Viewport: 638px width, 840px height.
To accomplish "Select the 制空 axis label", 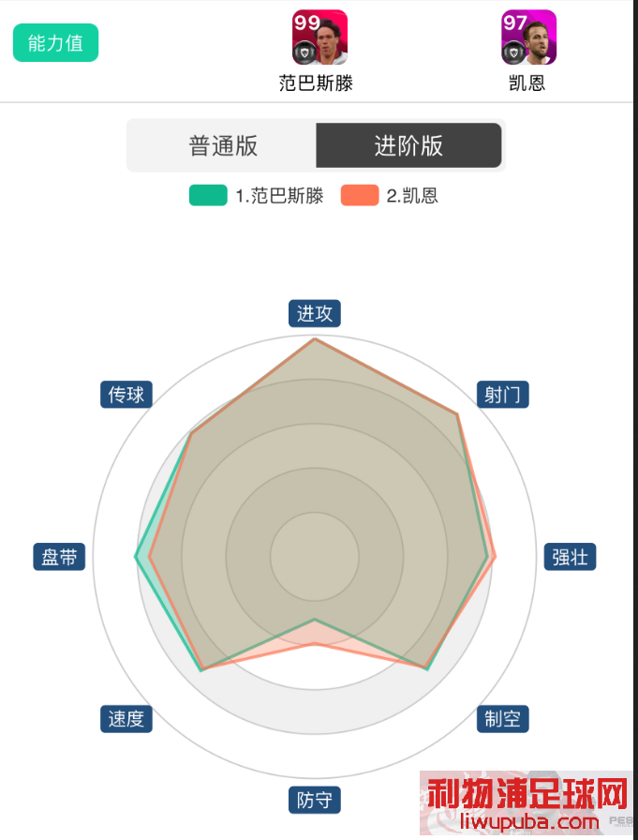I will [502, 719].
